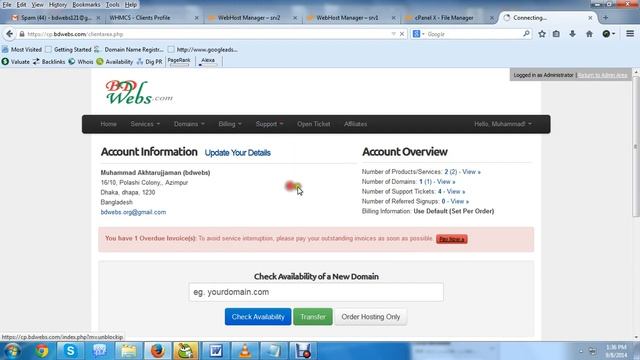Click the Backlinks toolbar icon
The height and width of the screenshot is (360, 640).
(49, 62)
